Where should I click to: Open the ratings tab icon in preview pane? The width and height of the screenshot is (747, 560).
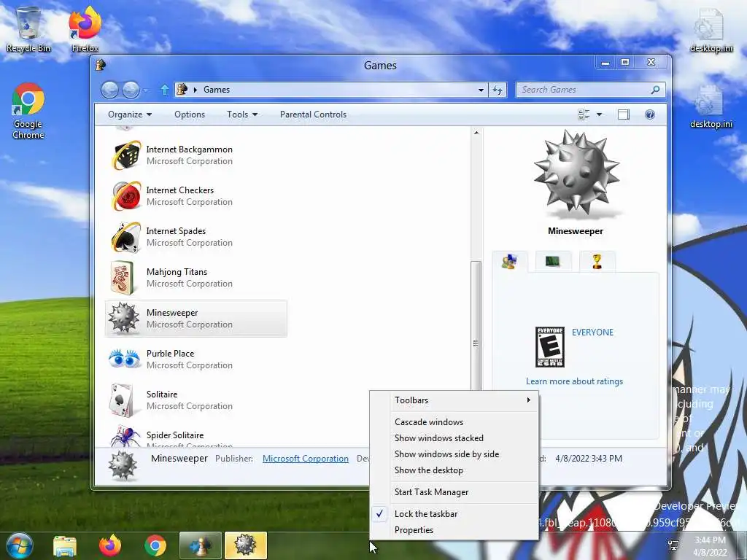(510, 262)
